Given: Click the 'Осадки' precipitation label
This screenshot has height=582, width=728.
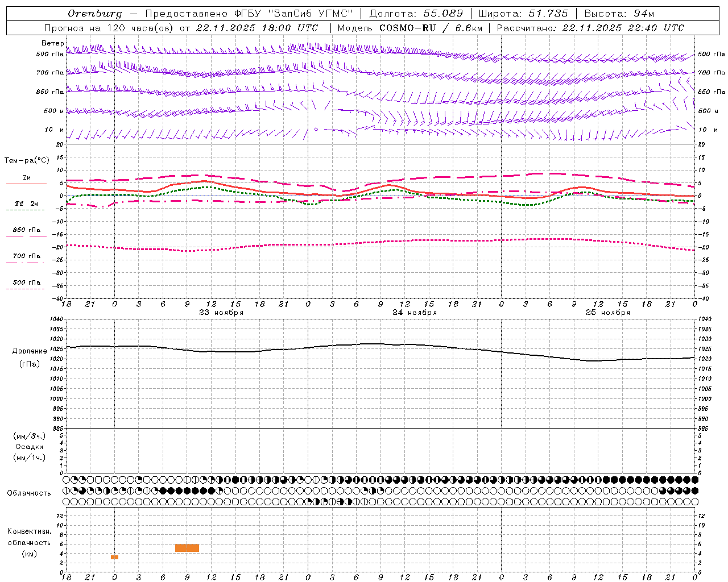Looking at the screenshot, I should (x=30, y=447).
